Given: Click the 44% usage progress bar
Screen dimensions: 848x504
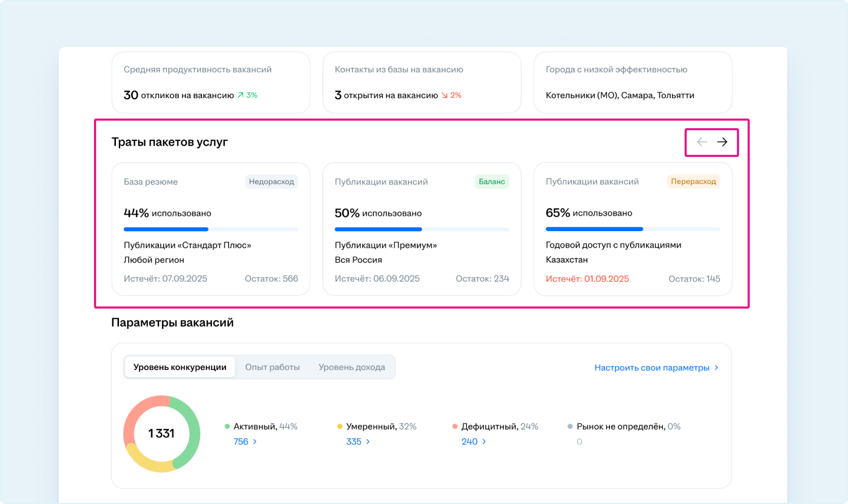Looking at the screenshot, I should tap(210, 230).
